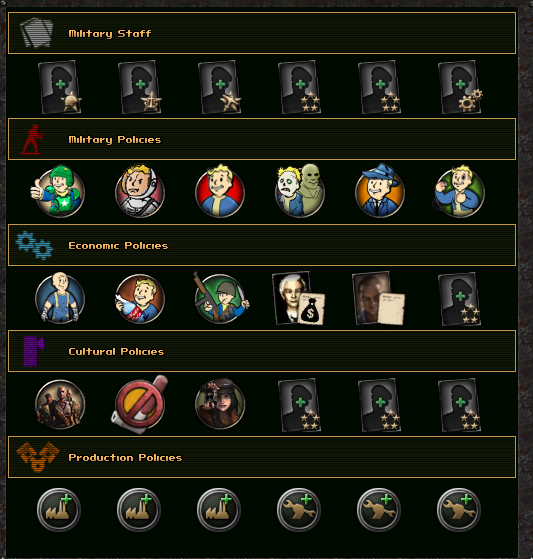Add army chief in first staff slot
The image size is (533, 559).
click(60, 87)
